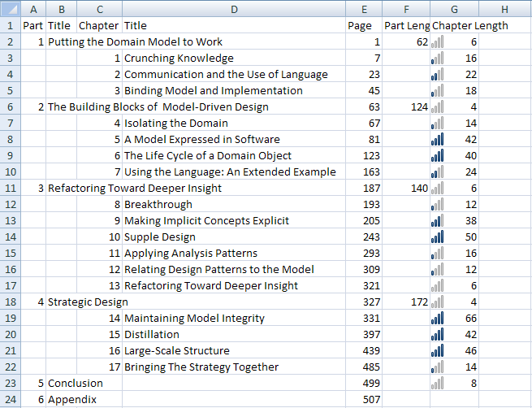This screenshot has width=532, height=408.
Task: Select row 11 header
Action: [11, 188]
